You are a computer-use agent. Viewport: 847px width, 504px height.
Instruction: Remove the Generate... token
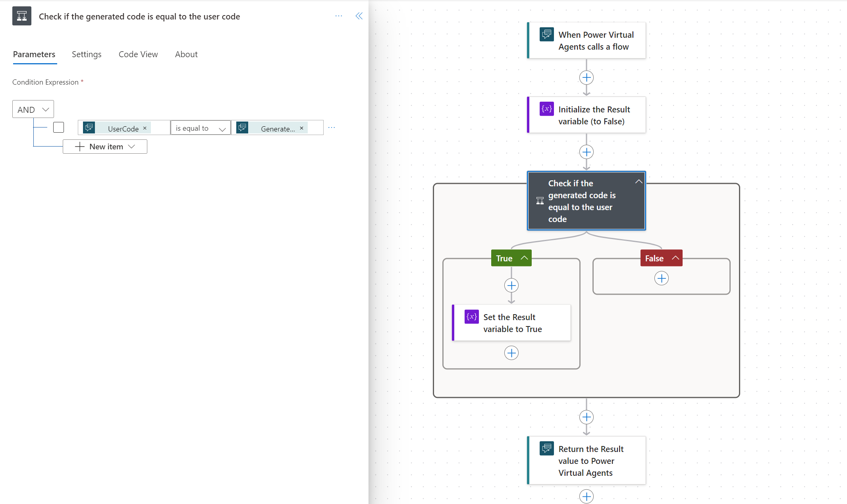pyautogui.click(x=302, y=128)
